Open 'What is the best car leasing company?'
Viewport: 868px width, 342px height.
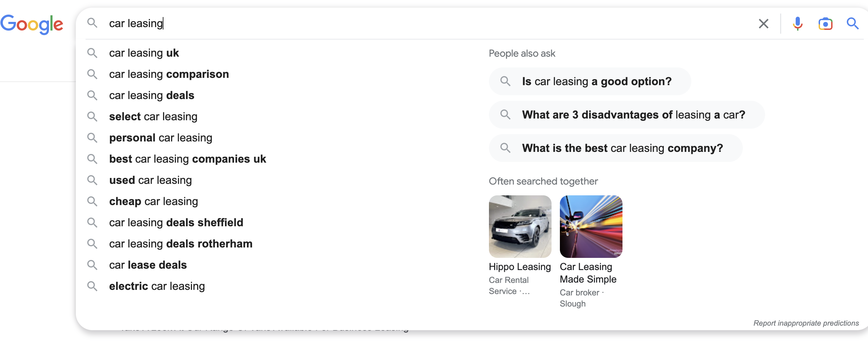coord(622,148)
